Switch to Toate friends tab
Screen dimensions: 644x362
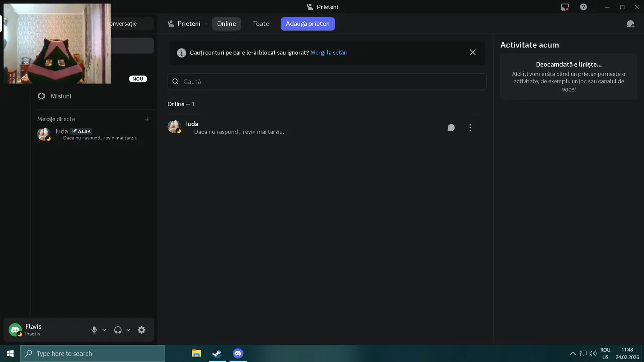261,24
